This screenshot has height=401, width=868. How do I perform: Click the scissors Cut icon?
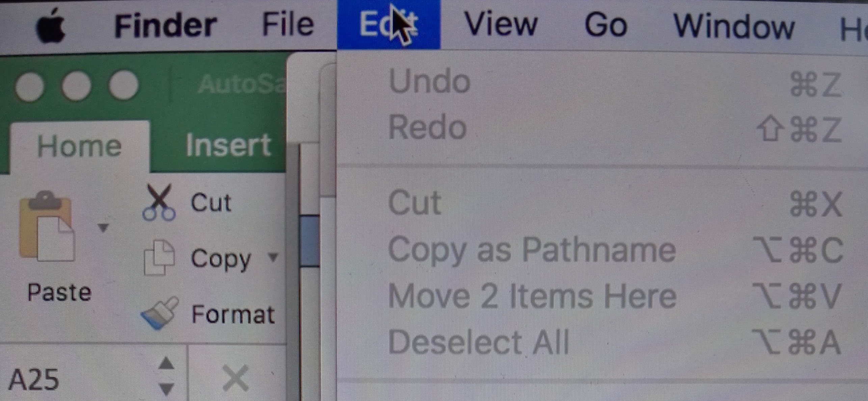pyautogui.click(x=159, y=202)
